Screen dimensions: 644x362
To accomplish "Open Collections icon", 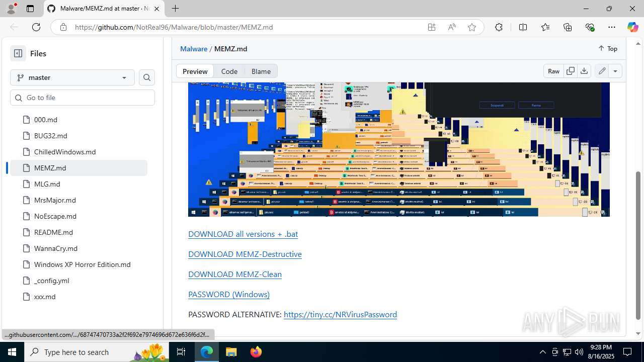I will coord(568,27).
